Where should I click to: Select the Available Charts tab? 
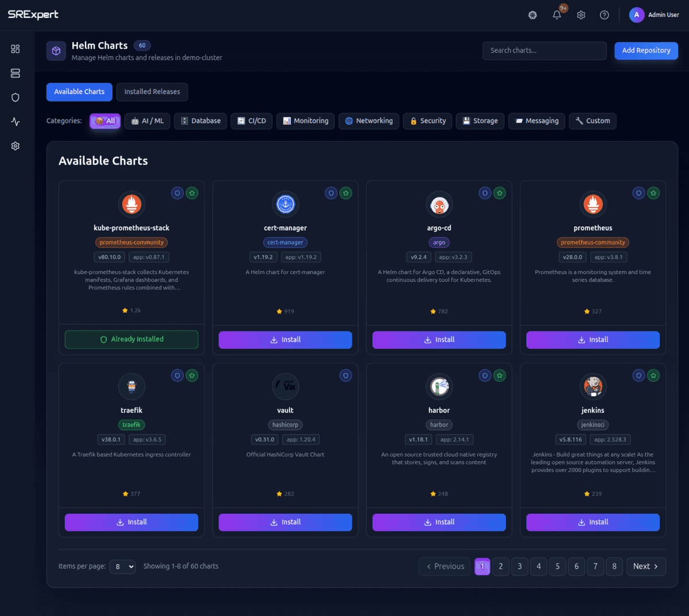click(79, 92)
